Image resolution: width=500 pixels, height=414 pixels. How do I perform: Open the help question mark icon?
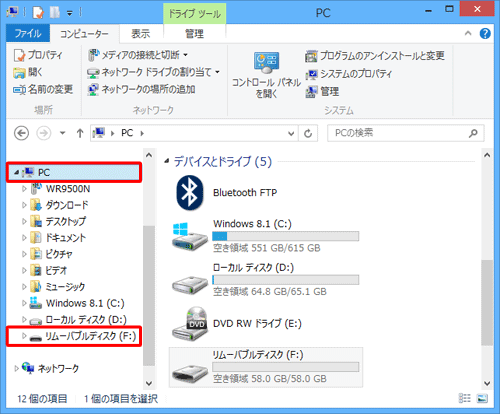485,33
